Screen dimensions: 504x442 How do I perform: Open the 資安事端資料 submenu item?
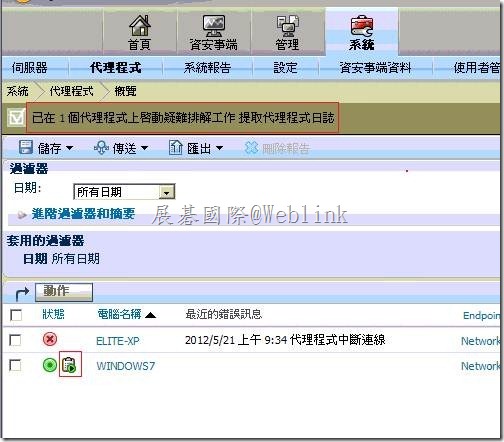[375, 68]
